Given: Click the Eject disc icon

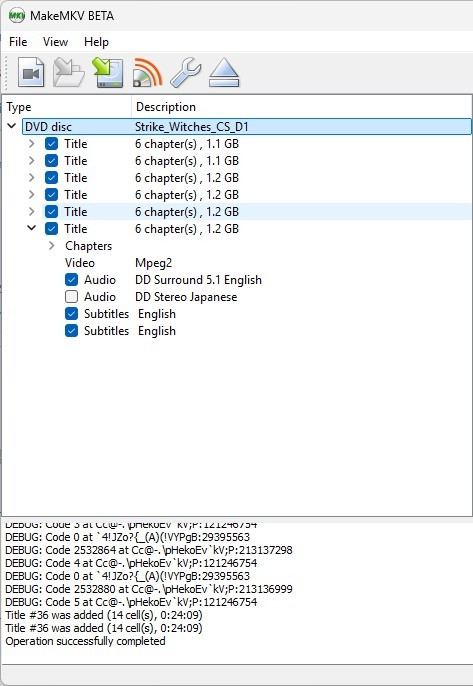Looking at the screenshot, I should tap(224, 72).
